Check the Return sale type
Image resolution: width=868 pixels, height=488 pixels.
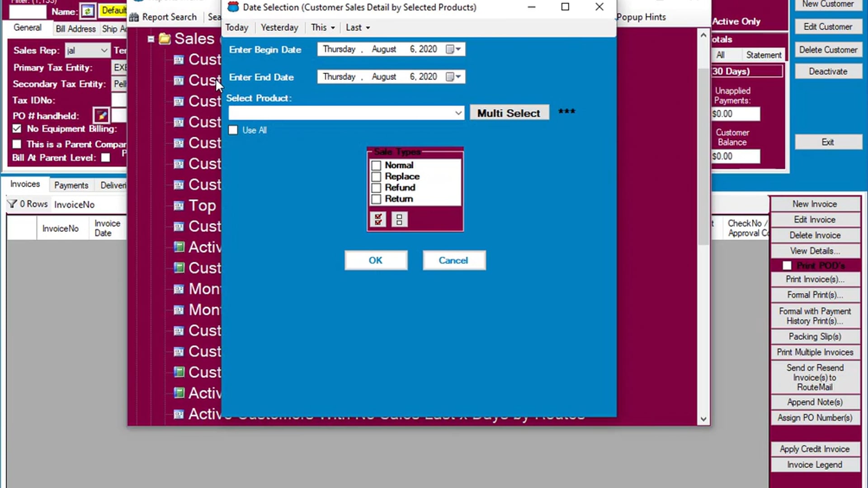click(376, 199)
